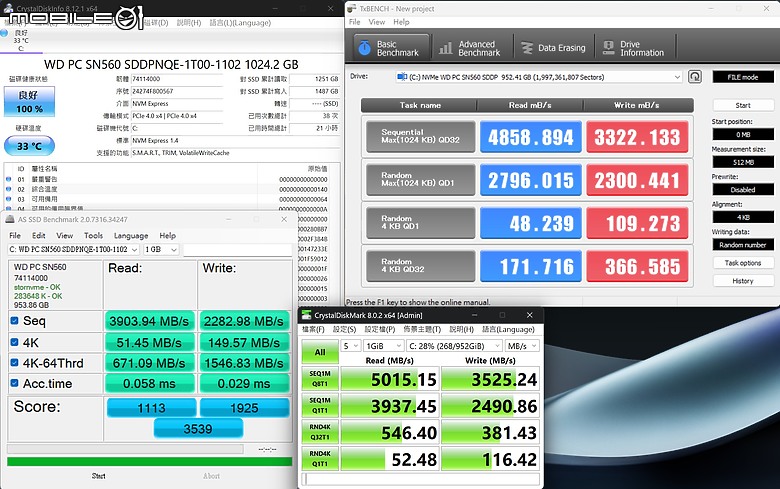
Task: Open test count 5 dropdown in CrystalDiskMark
Action: point(351,346)
